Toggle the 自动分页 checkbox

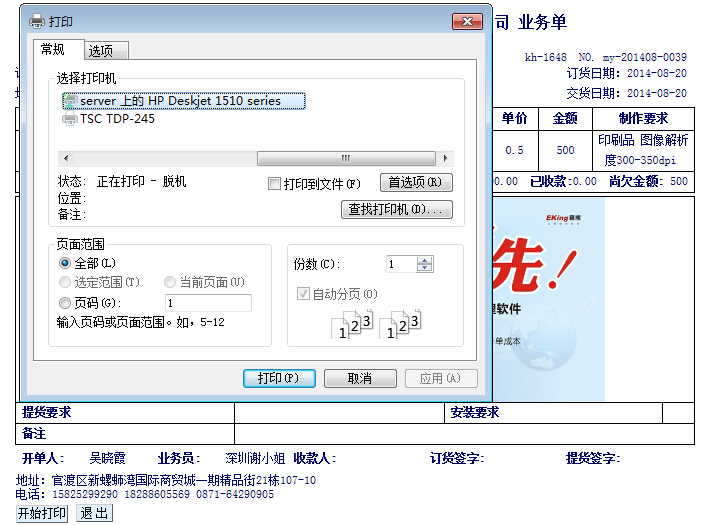pyautogui.click(x=303, y=294)
